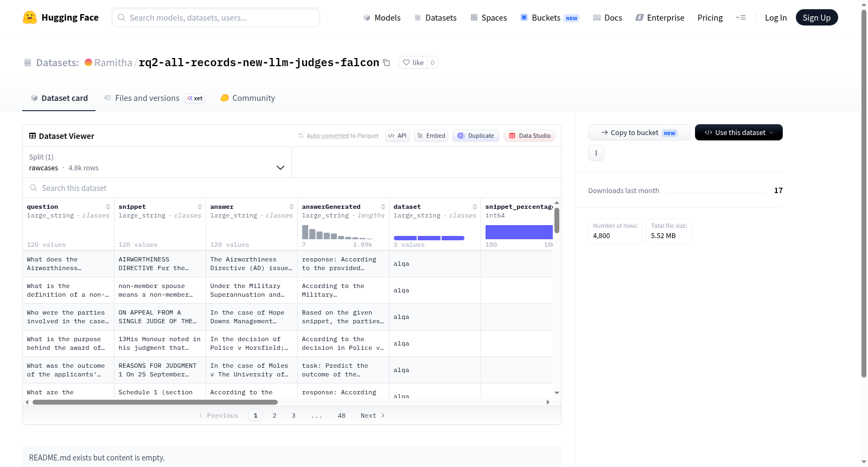The image size is (868, 467).
Task: Switch to the Community tab
Action: (247, 98)
